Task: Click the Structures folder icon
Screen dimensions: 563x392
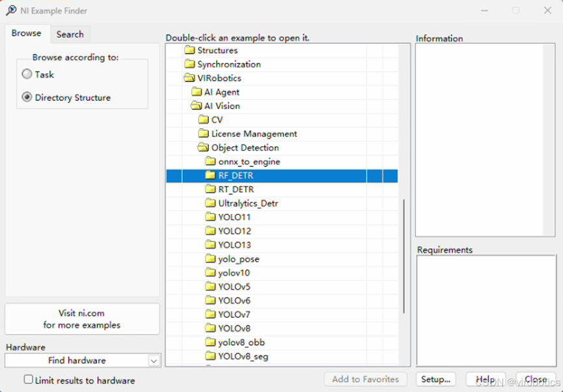Action: click(x=189, y=50)
